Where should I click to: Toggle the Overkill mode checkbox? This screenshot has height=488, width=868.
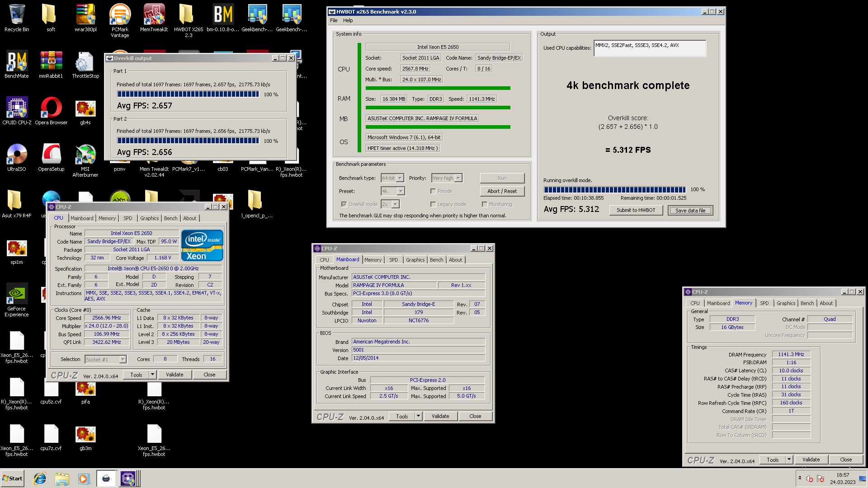(344, 204)
